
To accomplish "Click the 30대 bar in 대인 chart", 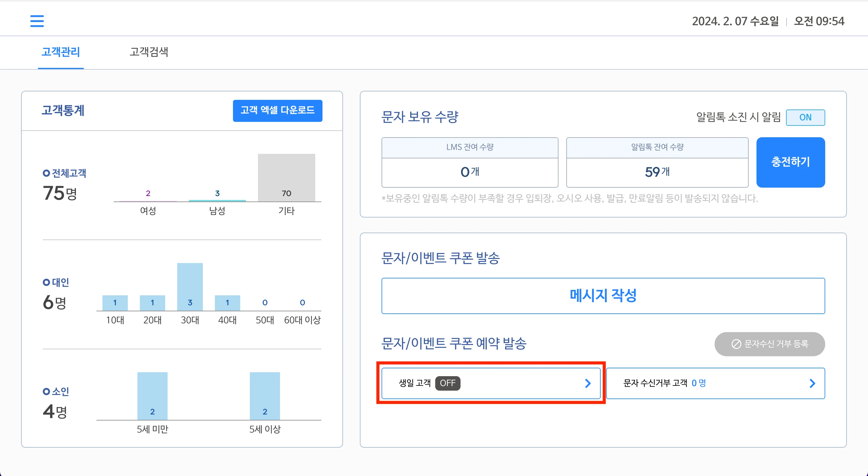I will (190, 287).
